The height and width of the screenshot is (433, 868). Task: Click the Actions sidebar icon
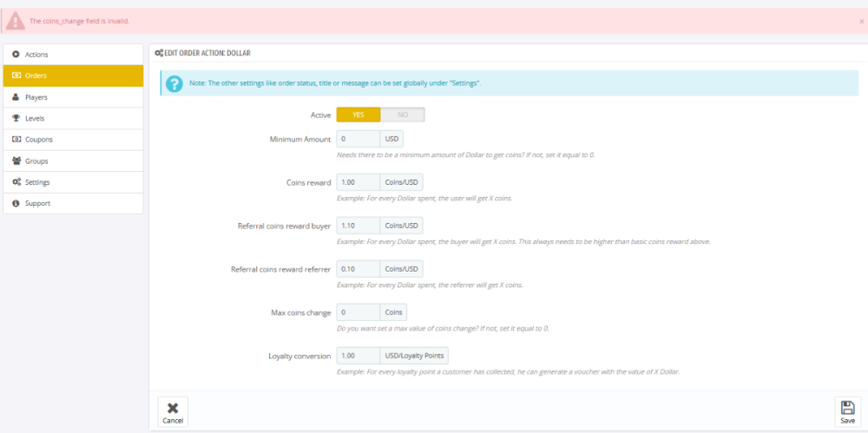coord(16,55)
